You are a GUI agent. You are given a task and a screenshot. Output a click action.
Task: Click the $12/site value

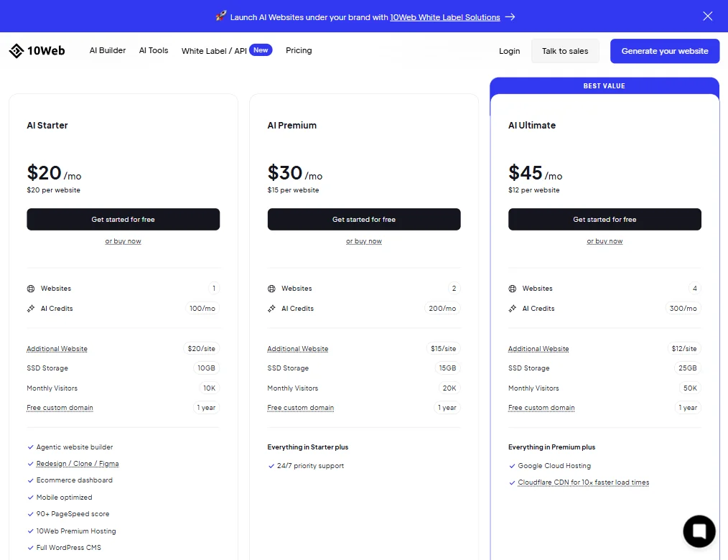click(684, 349)
